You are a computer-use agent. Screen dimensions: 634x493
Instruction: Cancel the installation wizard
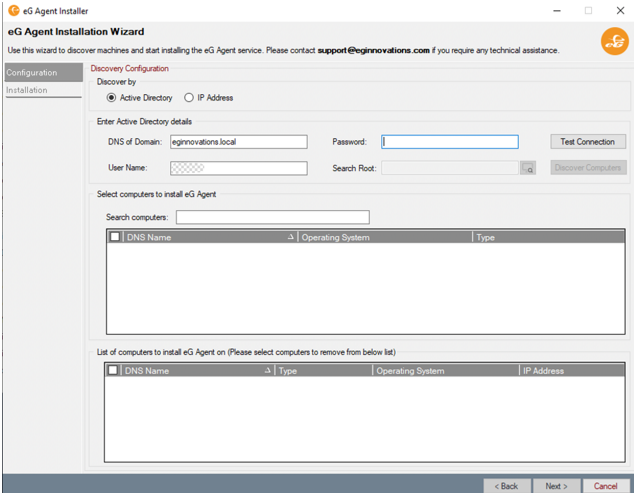605,486
